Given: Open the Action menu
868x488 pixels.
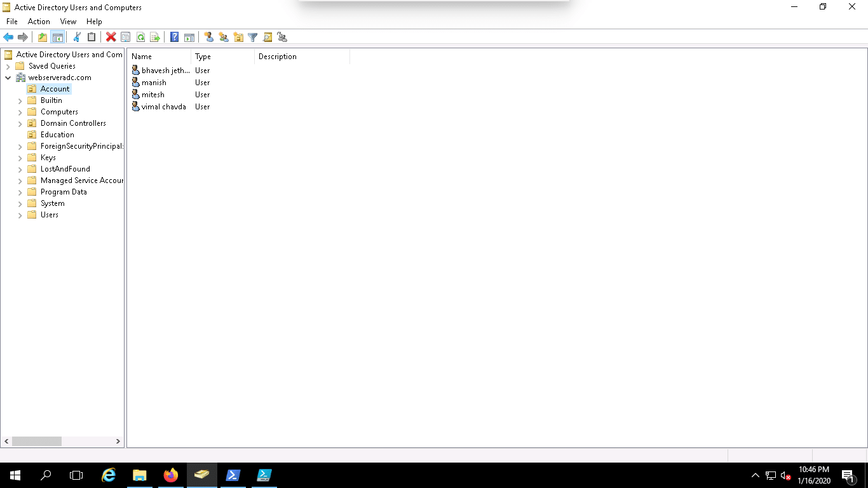Looking at the screenshot, I should (x=39, y=22).
